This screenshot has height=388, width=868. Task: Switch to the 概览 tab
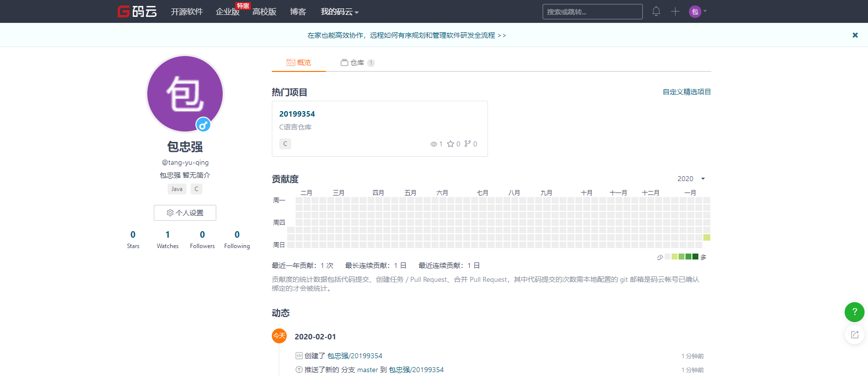click(x=299, y=63)
